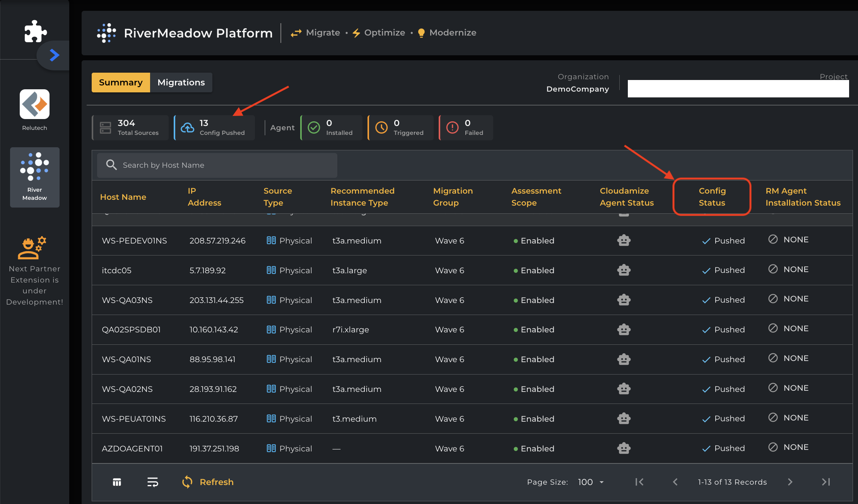Image resolution: width=858 pixels, height=504 pixels.
Task: Focus the Search by Host Name field
Action: [217, 165]
